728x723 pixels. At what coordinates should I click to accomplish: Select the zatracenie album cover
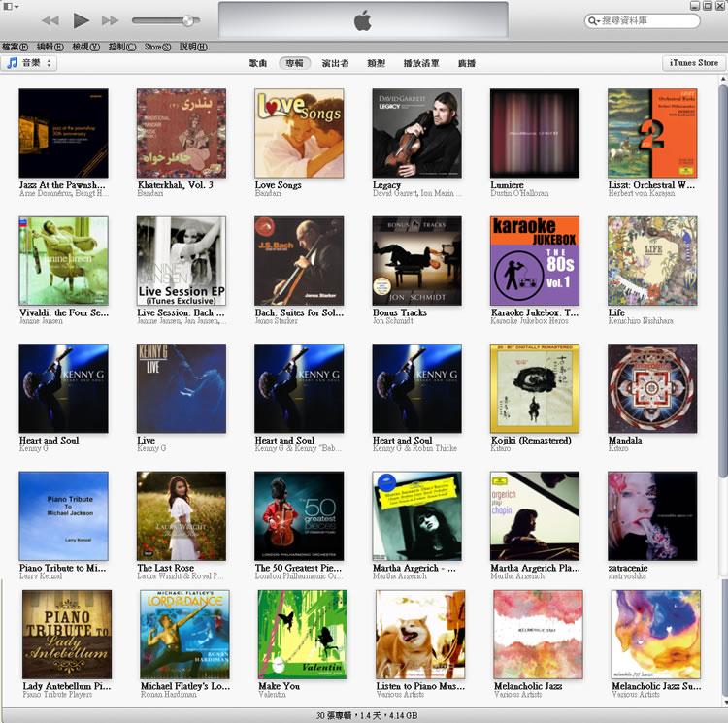pos(652,516)
